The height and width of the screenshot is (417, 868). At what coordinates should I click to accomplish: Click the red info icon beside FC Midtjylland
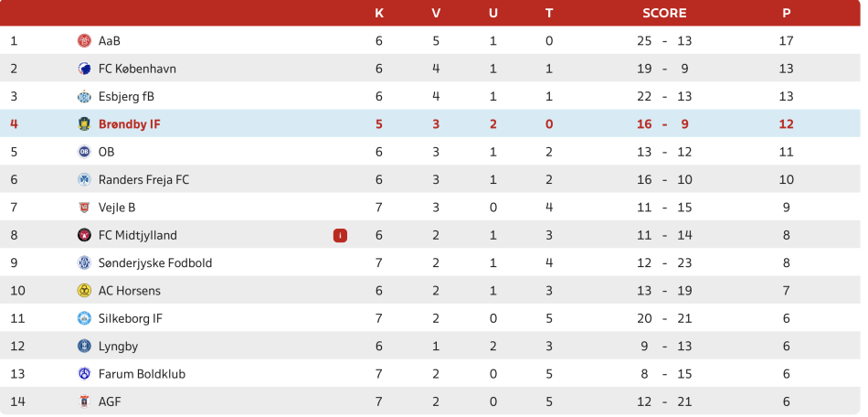pos(340,235)
